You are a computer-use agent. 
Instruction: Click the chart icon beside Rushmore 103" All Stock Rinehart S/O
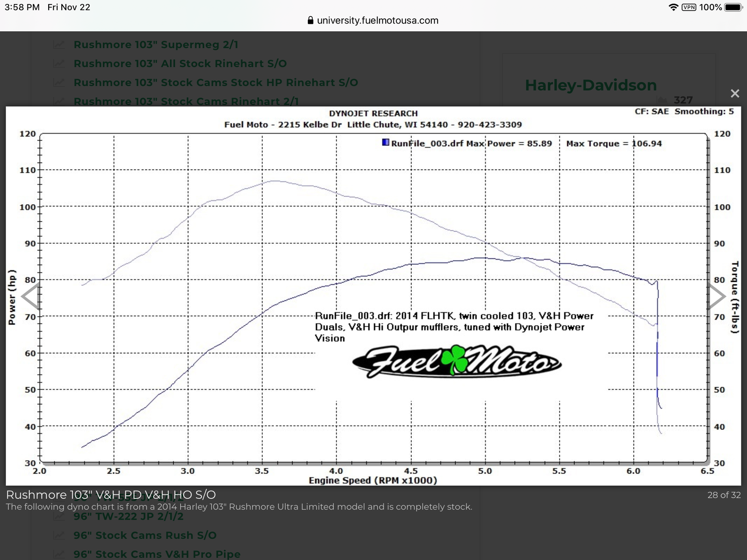click(x=60, y=63)
